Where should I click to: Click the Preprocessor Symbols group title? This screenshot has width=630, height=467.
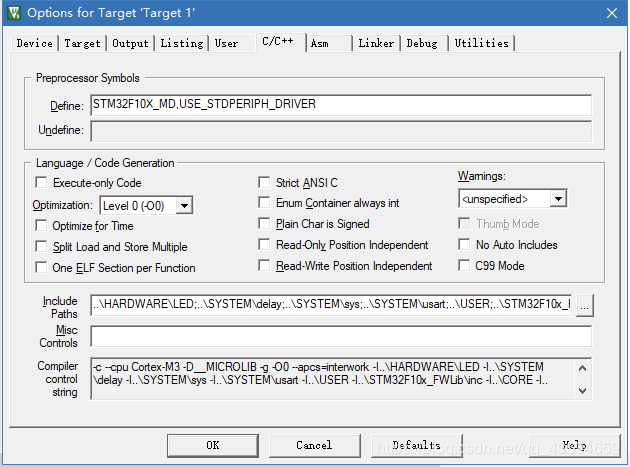point(88,78)
